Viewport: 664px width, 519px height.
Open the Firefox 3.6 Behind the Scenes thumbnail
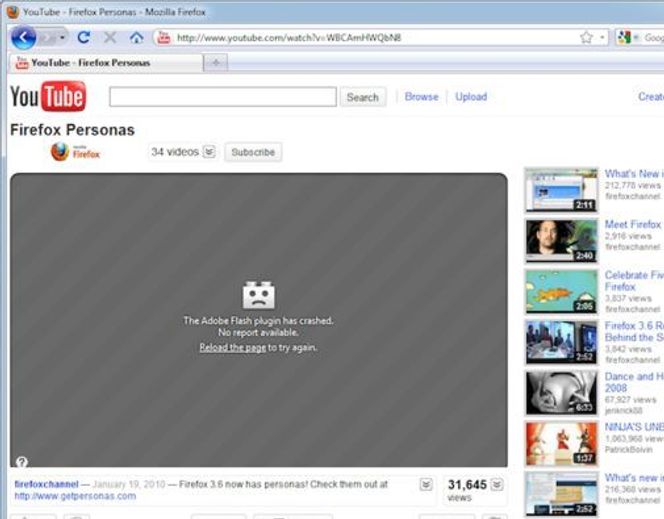point(561,342)
